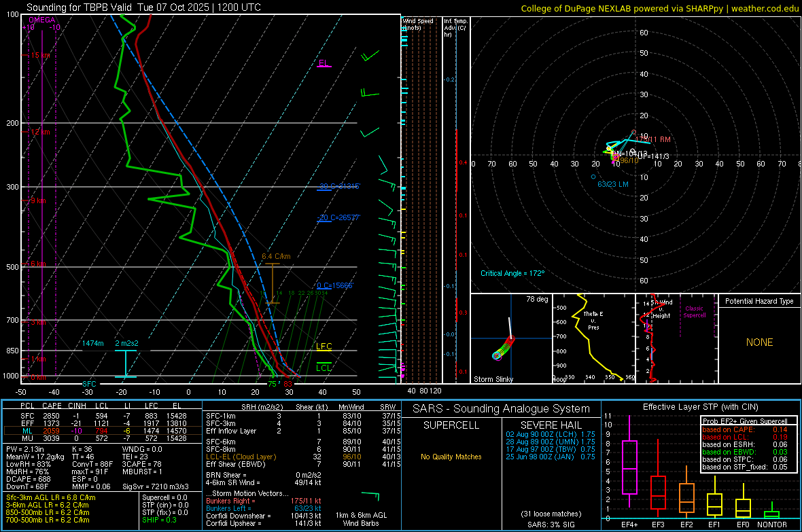Click the No Quality Matches supercell result
802x532 pixels.
point(451,457)
